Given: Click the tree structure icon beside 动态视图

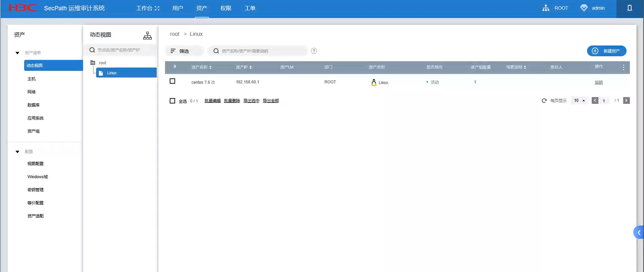Looking at the screenshot, I should (147, 36).
